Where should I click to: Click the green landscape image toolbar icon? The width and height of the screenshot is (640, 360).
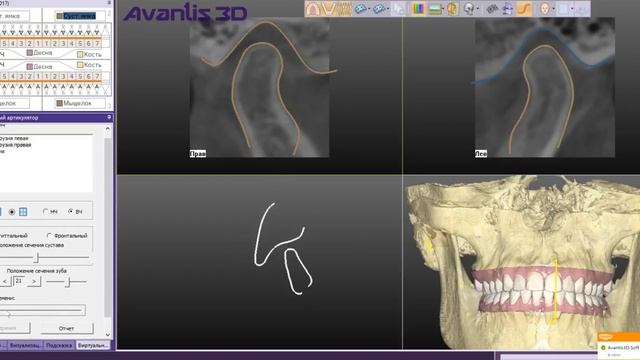(x=435, y=9)
